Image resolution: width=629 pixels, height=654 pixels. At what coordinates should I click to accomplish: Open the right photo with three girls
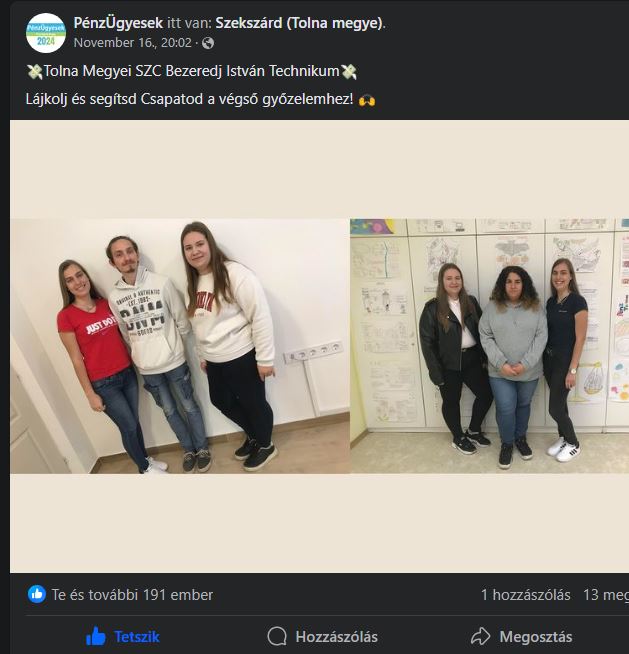(490, 346)
